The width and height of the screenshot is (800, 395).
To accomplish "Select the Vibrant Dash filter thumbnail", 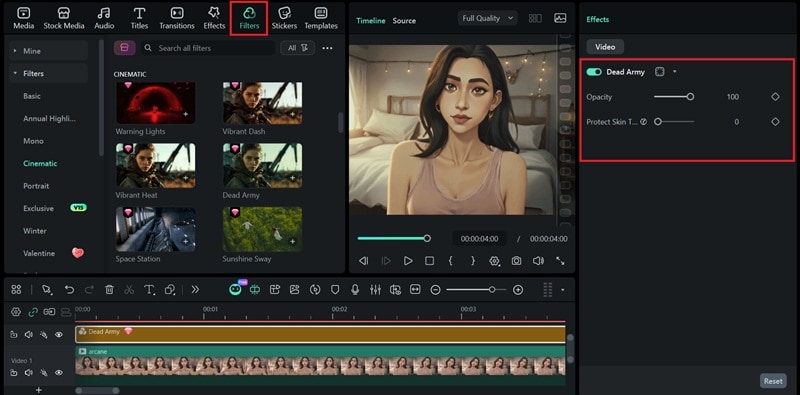I will click(x=262, y=103).
